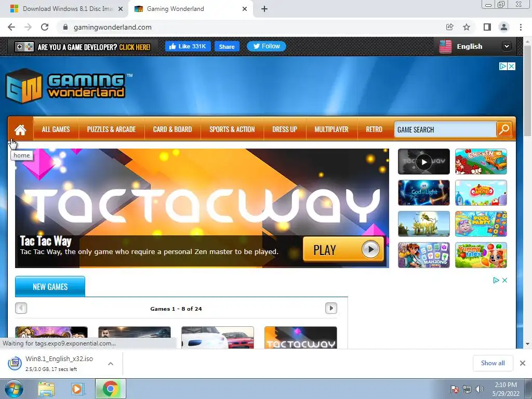Open Windows Media Player from taskbar
532x399 pixels.
[77, 389]
